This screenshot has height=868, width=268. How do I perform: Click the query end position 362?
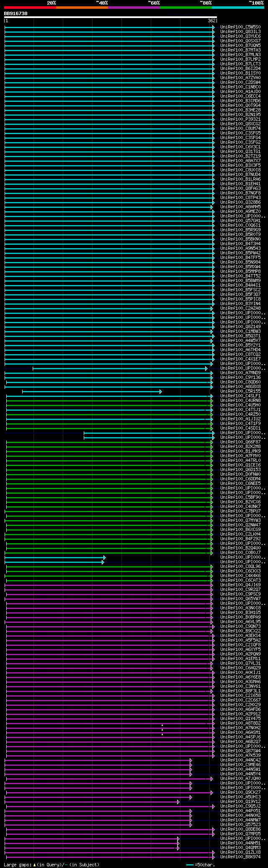point(211,21)
